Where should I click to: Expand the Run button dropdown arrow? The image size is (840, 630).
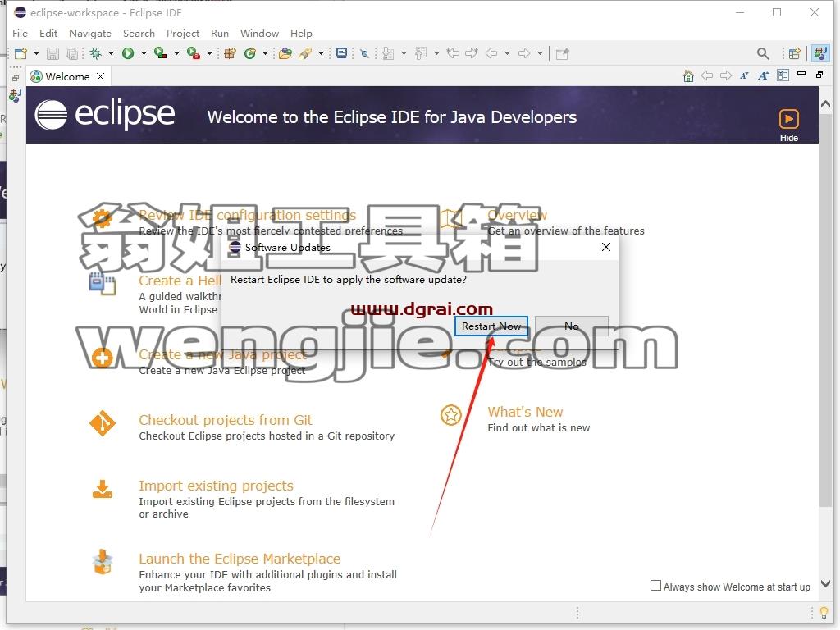[x=144, y=53]
